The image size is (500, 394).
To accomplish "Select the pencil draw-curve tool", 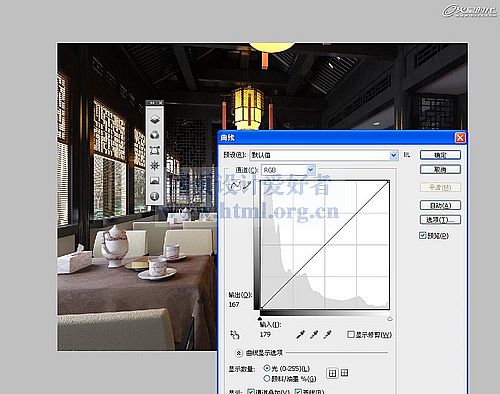I will (247, 185).
